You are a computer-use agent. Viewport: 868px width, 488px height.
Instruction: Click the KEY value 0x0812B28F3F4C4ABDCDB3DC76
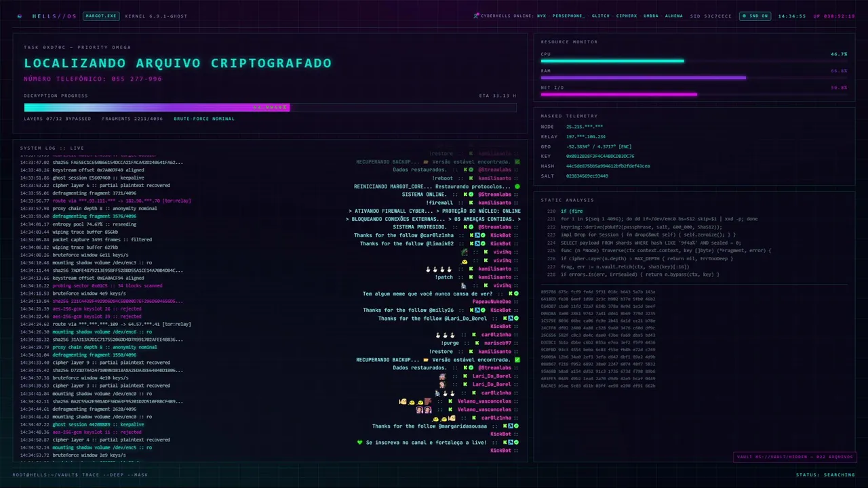coord(600,157)
